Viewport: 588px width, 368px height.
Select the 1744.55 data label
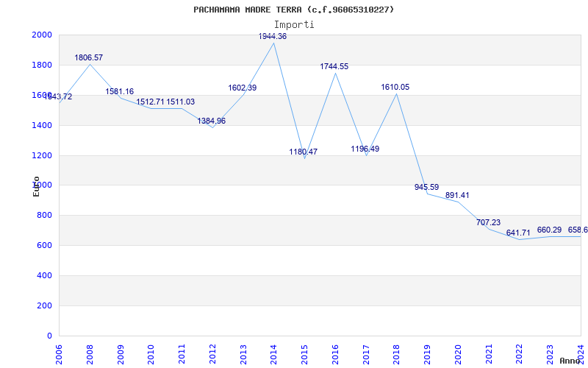pos(334,66)
